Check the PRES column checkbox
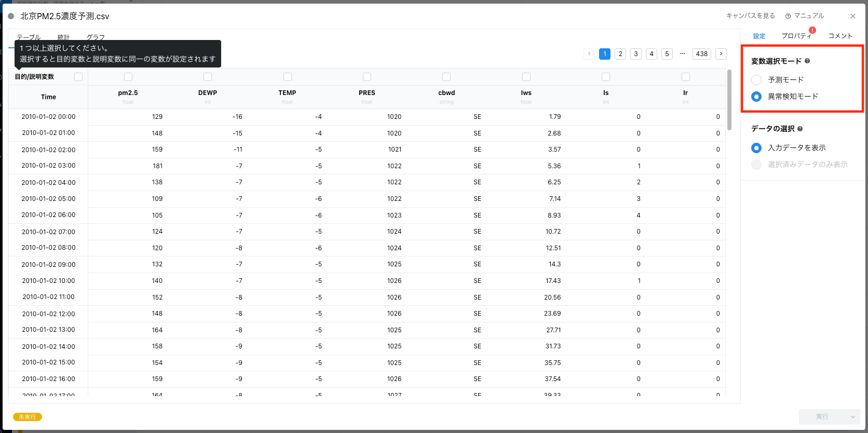Image resolution: width=868 pixels, height=433 pixels. [367, 77]
